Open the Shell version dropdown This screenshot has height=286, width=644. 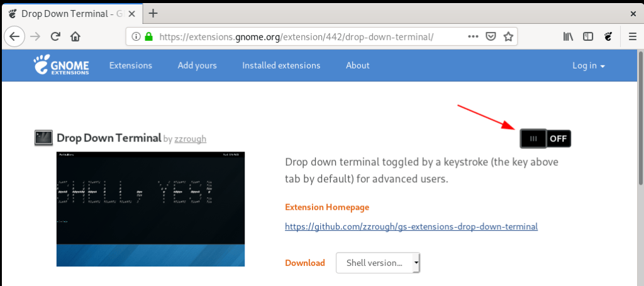[378, 263]
